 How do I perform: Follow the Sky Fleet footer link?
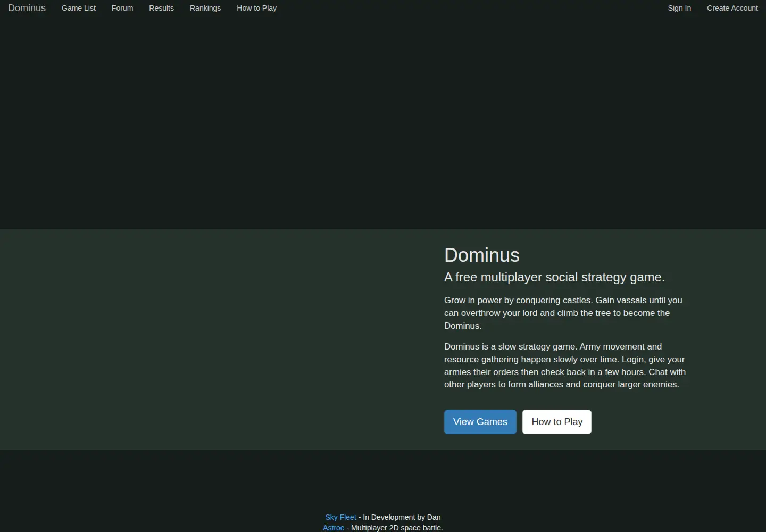point(340,517)
